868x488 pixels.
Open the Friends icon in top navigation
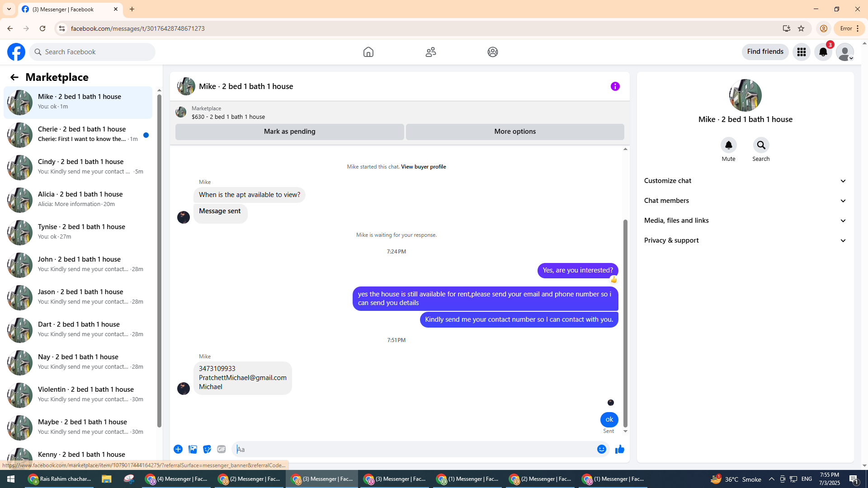[430, 52]
